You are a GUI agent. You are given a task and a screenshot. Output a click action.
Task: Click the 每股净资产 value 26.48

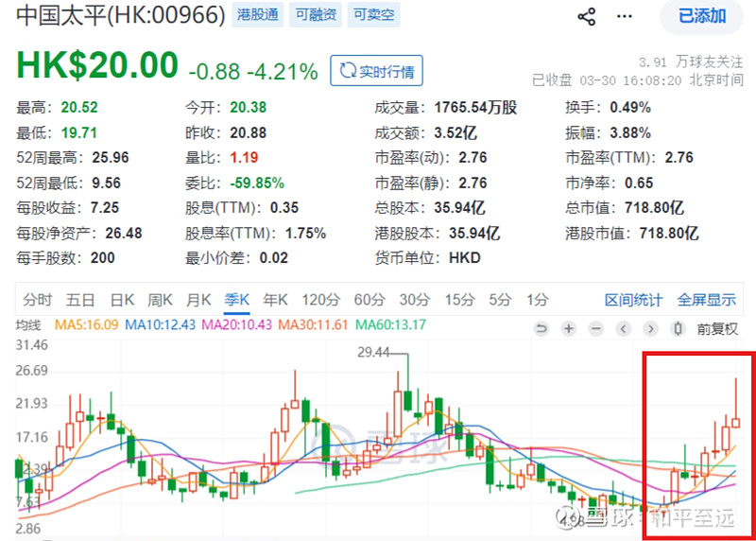(124, 234)
